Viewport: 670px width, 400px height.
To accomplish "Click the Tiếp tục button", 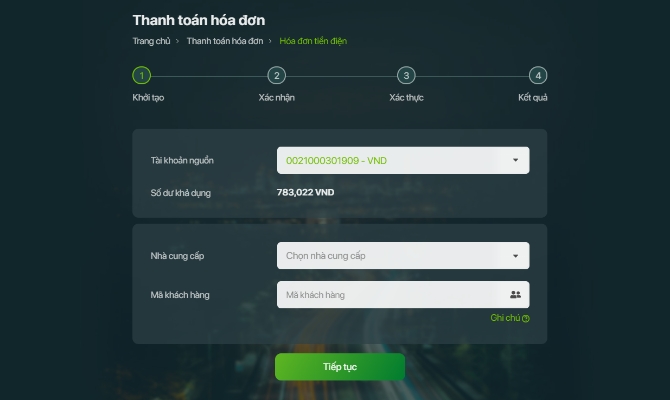I will [x=340, y=367].
